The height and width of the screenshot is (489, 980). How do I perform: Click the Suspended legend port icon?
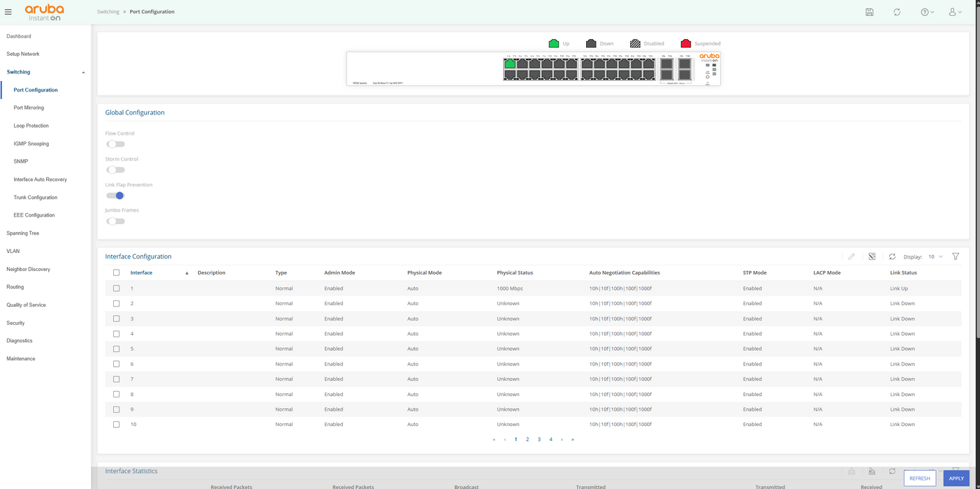click(x=685, y=43)
